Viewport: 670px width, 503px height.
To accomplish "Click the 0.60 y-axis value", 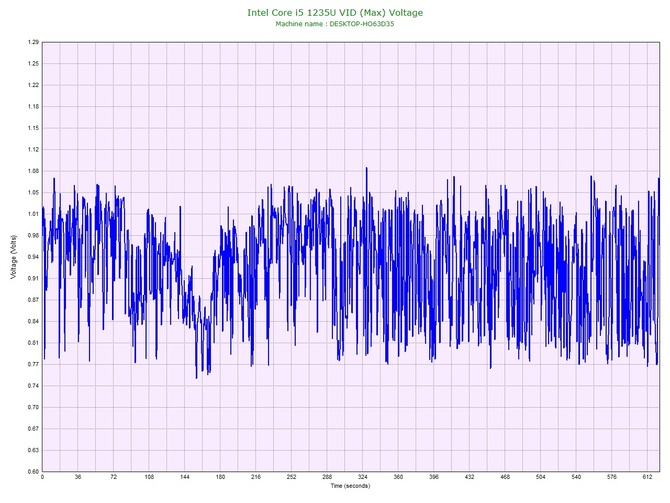I will pyautogui.click(x=33, y=472).
